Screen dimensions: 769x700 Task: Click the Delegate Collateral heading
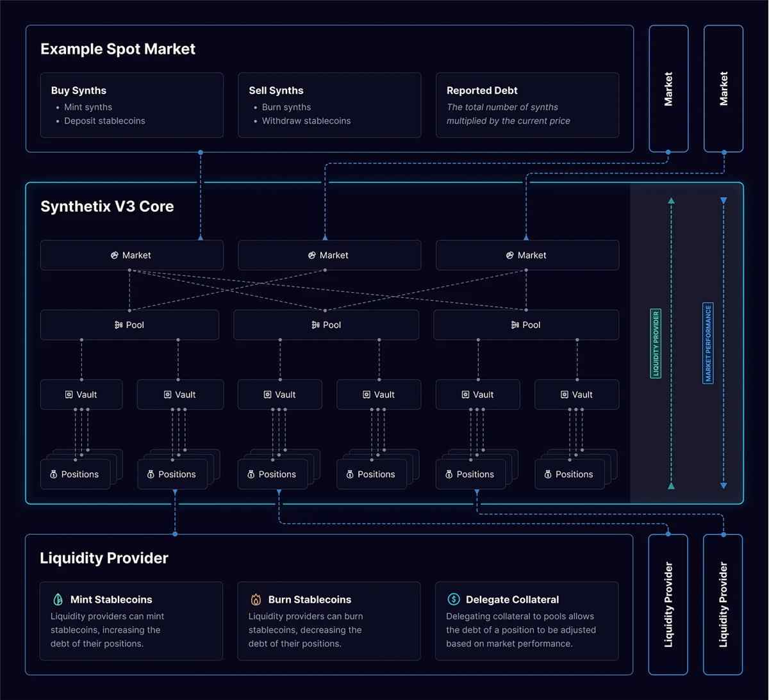click(x=512, y=599)
